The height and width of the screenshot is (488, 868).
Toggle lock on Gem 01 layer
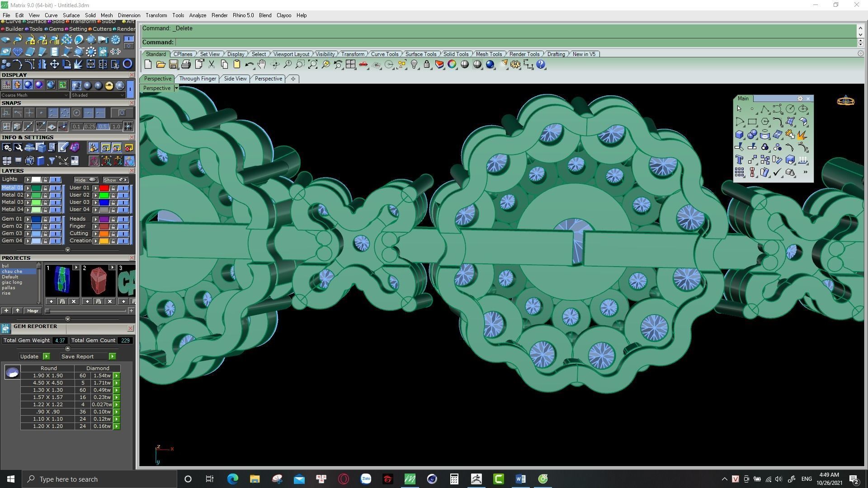tap(45, 219)
